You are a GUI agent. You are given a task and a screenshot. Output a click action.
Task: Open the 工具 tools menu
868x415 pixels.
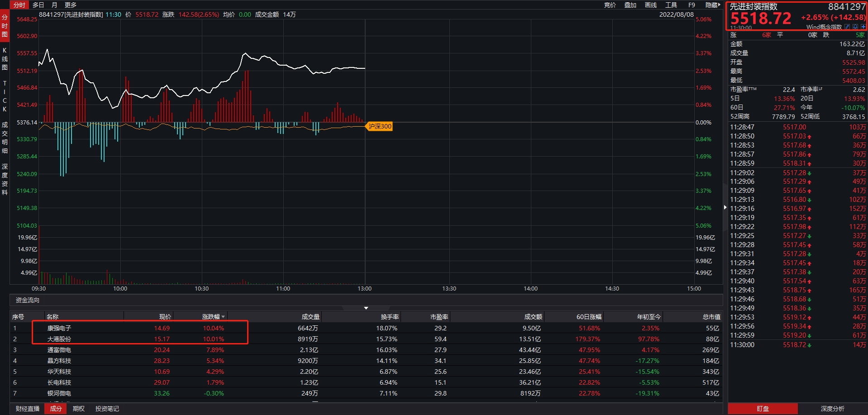coord(671,5)
